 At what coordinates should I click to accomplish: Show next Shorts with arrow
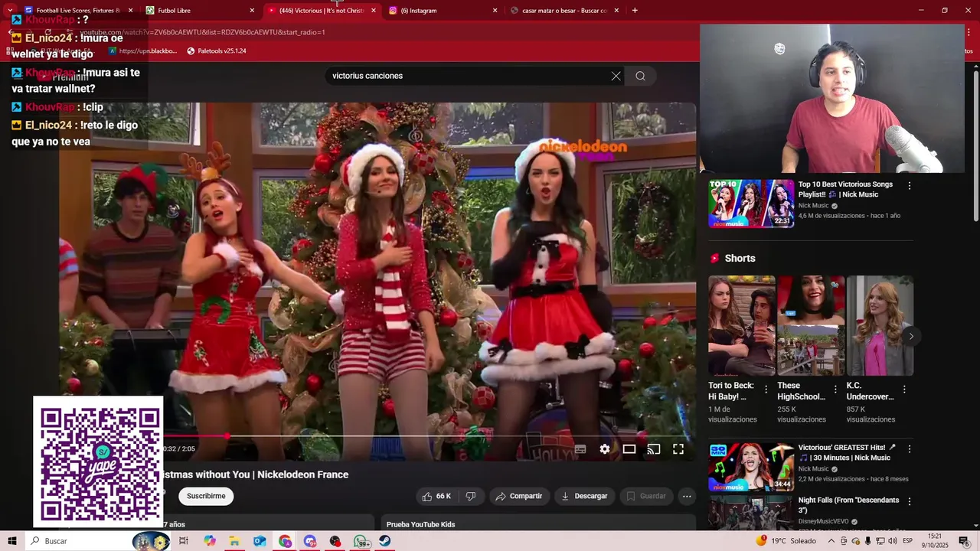click(x=911, y=336)
